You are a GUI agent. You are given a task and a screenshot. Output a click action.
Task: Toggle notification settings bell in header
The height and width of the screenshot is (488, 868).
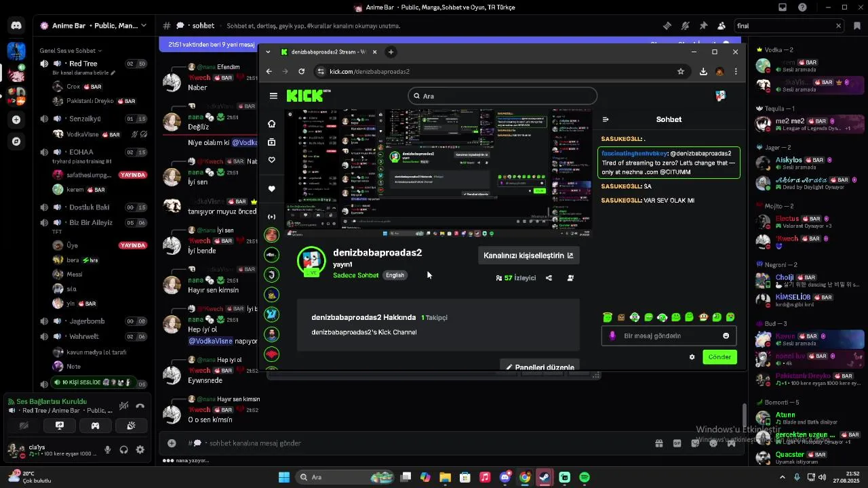[686, 26]
